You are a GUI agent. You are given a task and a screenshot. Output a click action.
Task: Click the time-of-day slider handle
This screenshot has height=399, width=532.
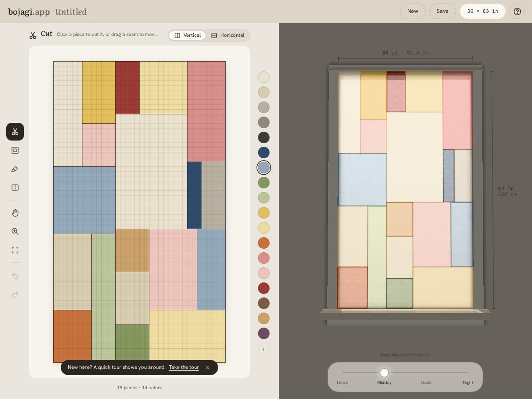coord(384,373)
